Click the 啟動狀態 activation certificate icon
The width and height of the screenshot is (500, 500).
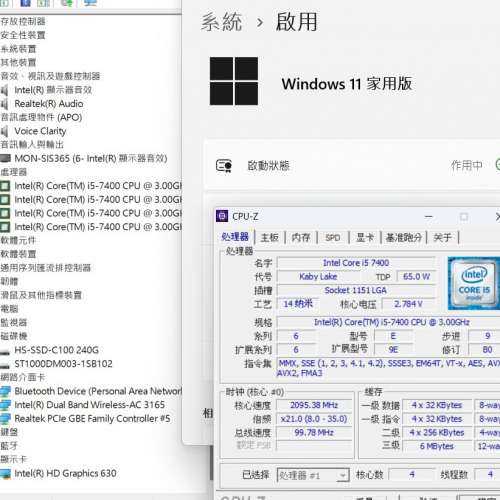tap(224, 166)
